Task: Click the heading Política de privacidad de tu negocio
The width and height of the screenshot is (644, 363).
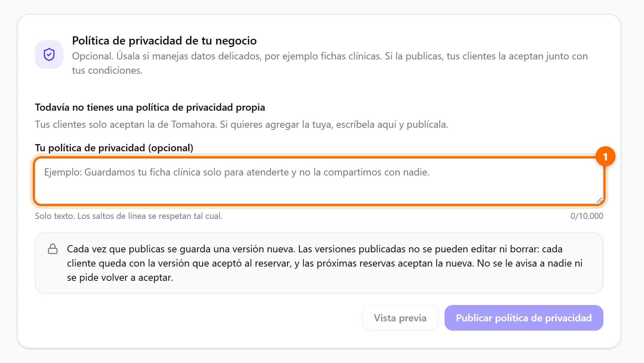Action: point(164,41)
